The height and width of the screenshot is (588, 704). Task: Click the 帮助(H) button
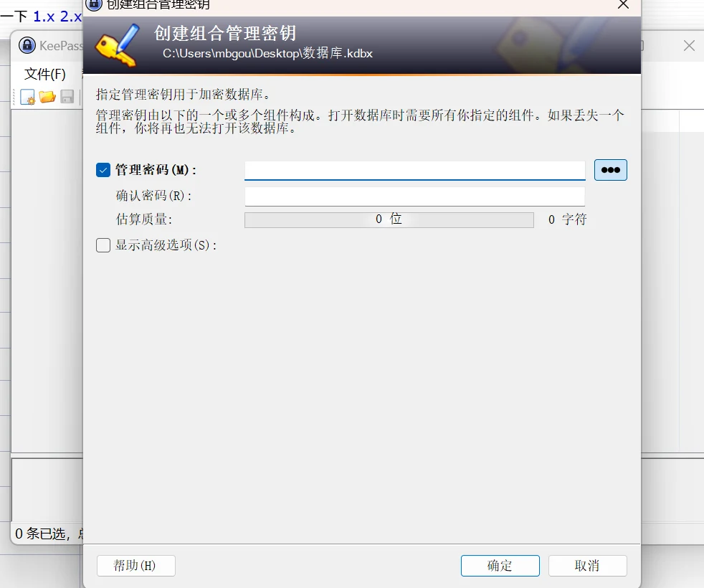pos(136,566)
